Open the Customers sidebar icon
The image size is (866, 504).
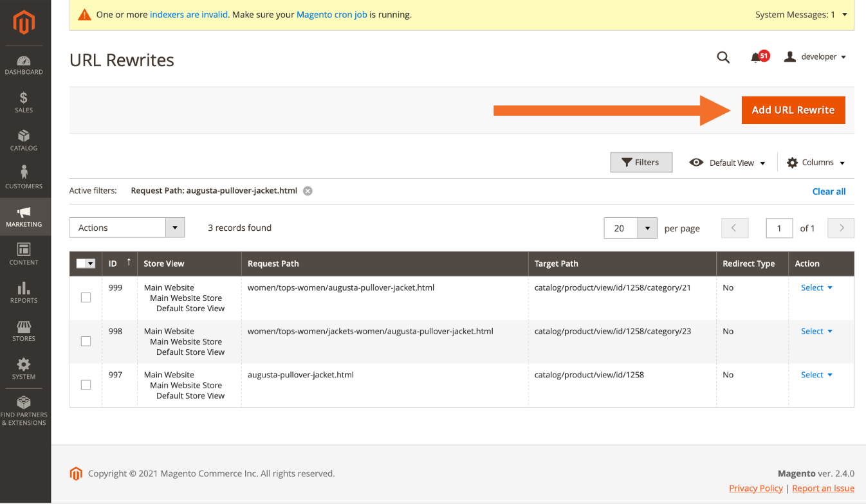(24, 178)
